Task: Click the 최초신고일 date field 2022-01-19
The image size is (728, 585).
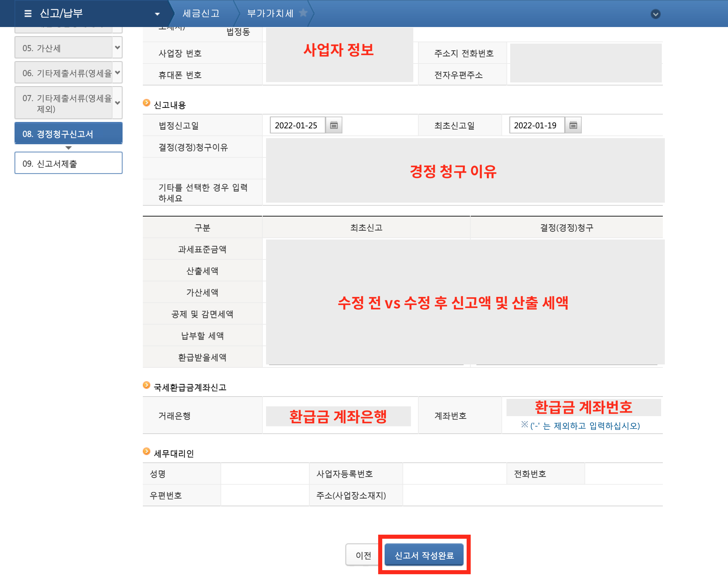Action: [x=537, y=125]
